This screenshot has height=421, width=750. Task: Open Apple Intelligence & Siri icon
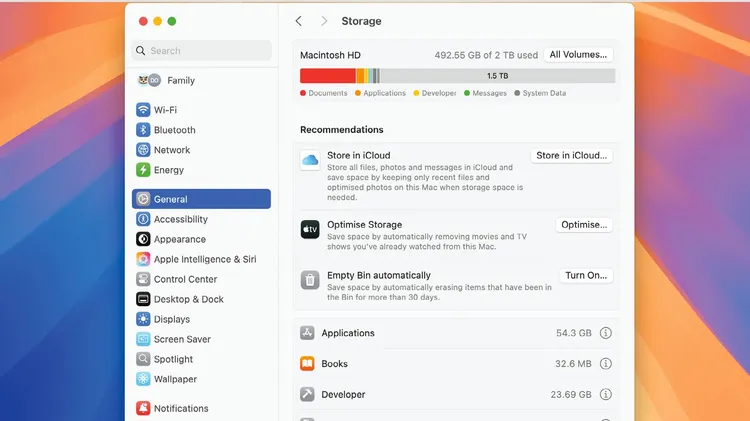point(144,259)
